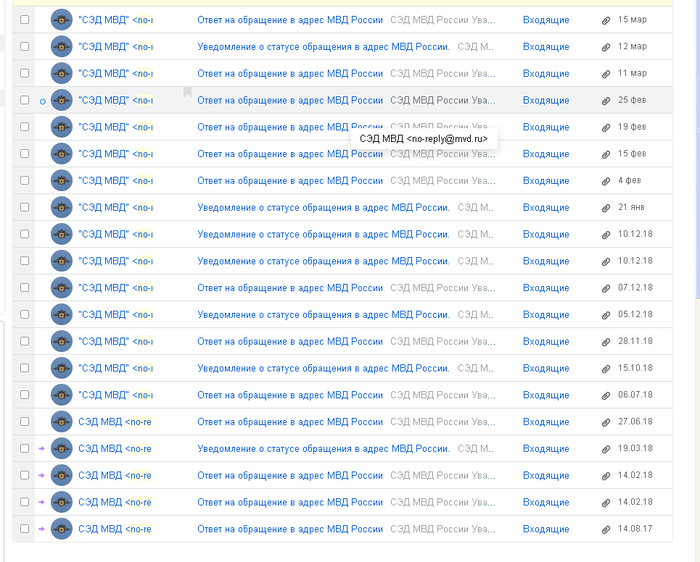
Task: Click the attachment paperclip on the 15 мар email
Action: [605, 20]
